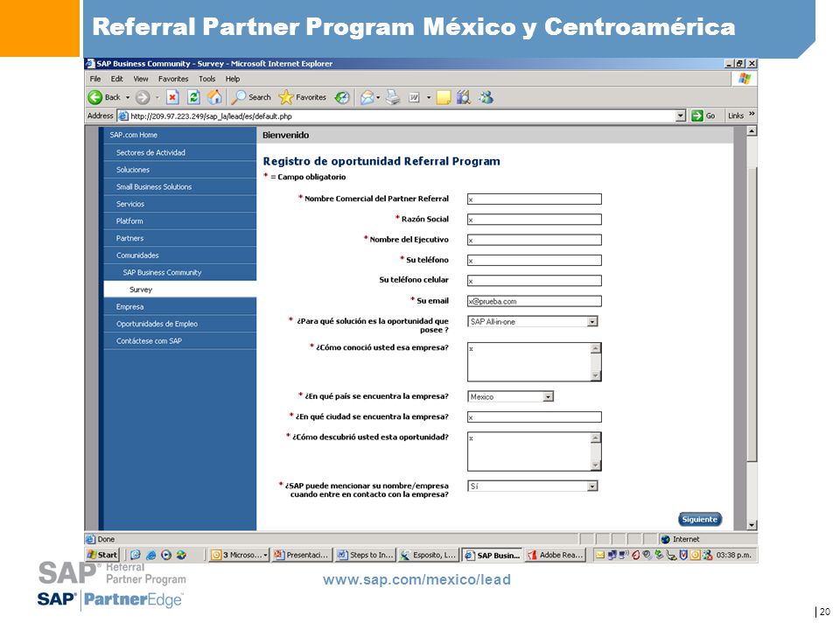Print page with the printer icon
The width and height of the screenshot is (840, 630).
393,97
